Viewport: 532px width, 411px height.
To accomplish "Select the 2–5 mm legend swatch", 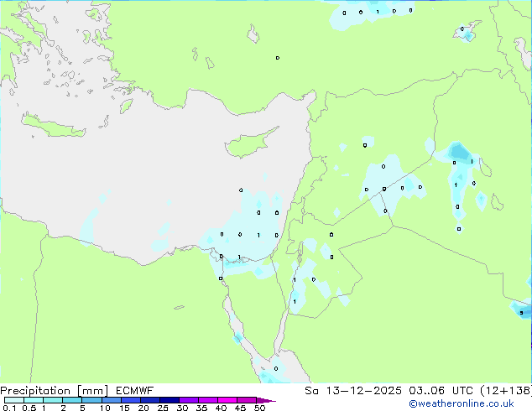I will (72, 400).
